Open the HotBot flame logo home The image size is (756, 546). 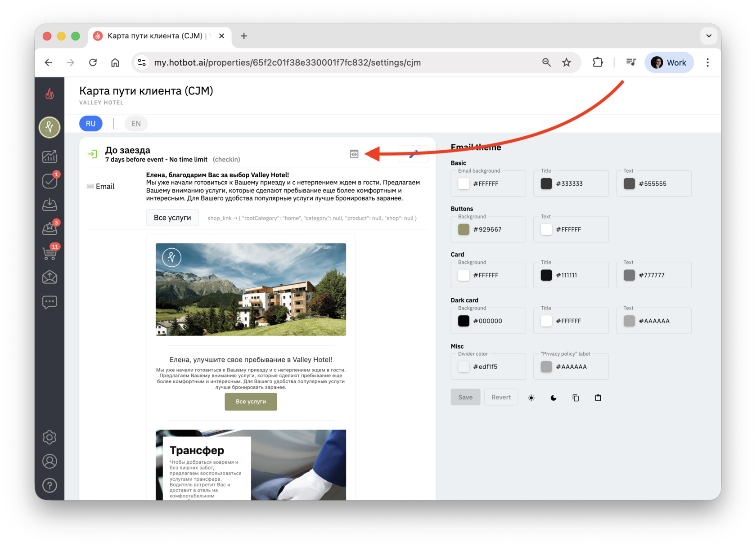(x=49, y=94)
